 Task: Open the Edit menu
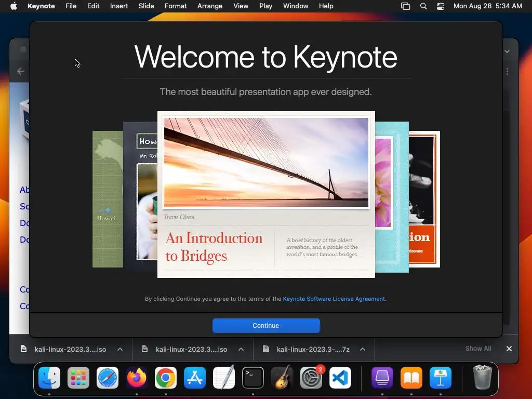pos(93,6)
